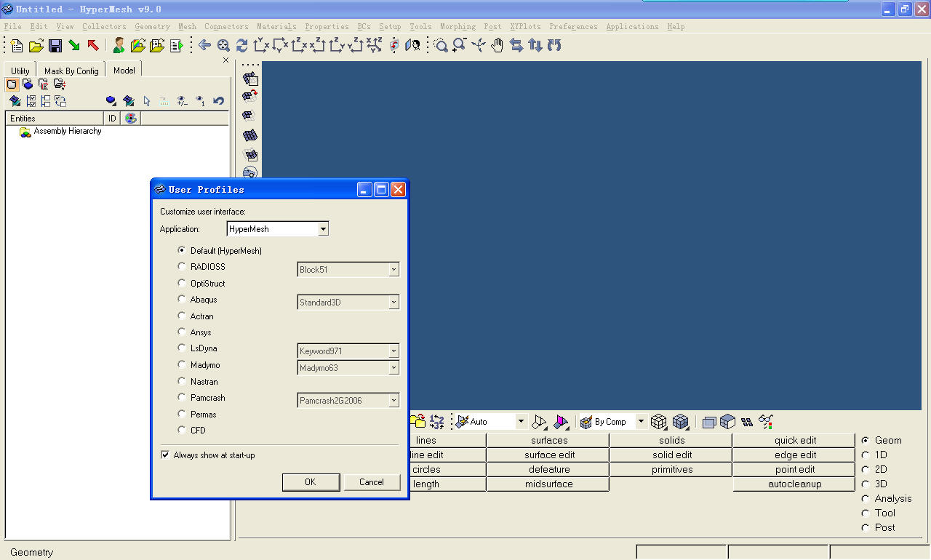
Task: Open the surfaces panel button
Action: (549, 440)
